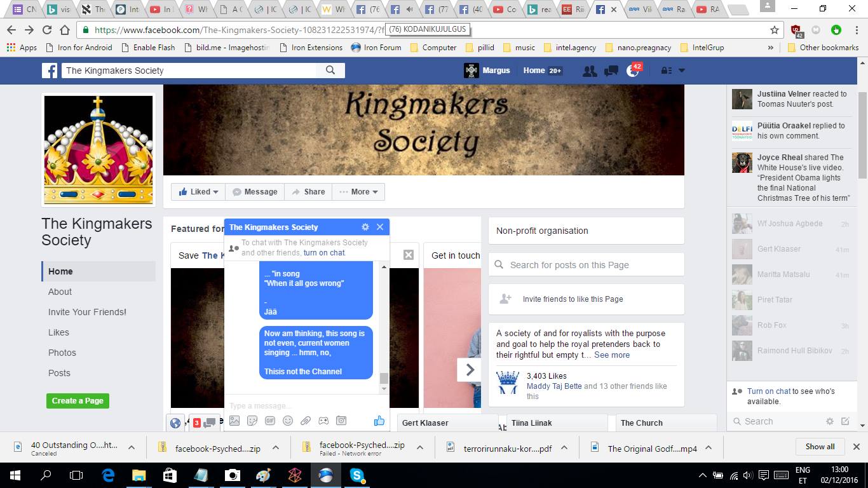Open File Explorer from taskbar
The height and width of the screenshot is (488, 868).
(139, 475)
